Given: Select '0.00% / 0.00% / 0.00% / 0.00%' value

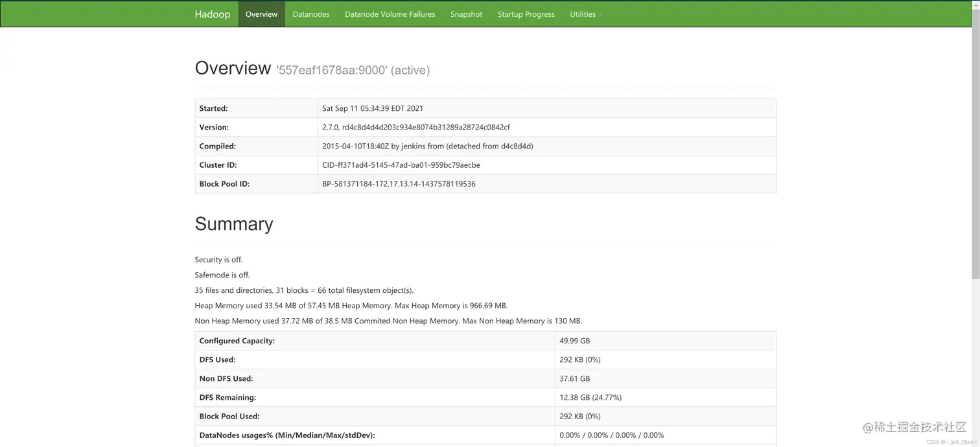Looking at the screenshot, I should point(612,435).
